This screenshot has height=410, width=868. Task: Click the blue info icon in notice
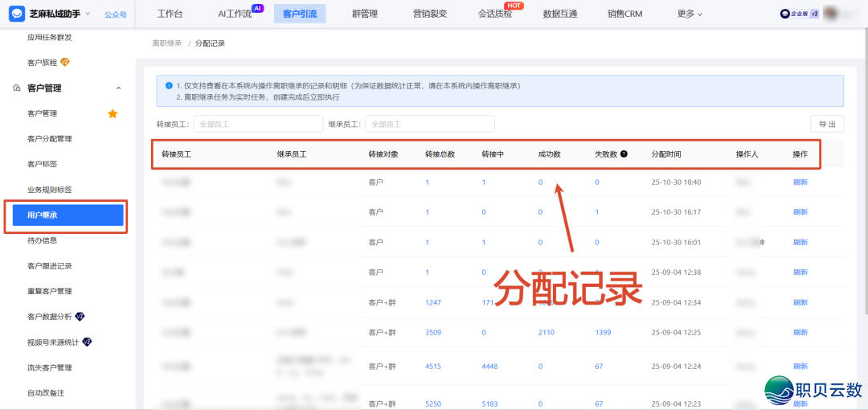pos(169,86)
